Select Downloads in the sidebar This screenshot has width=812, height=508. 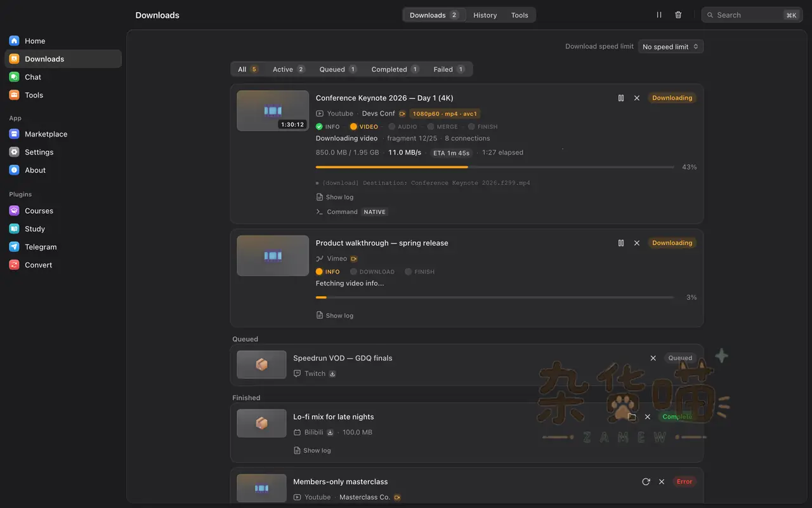tap(63, 59)
